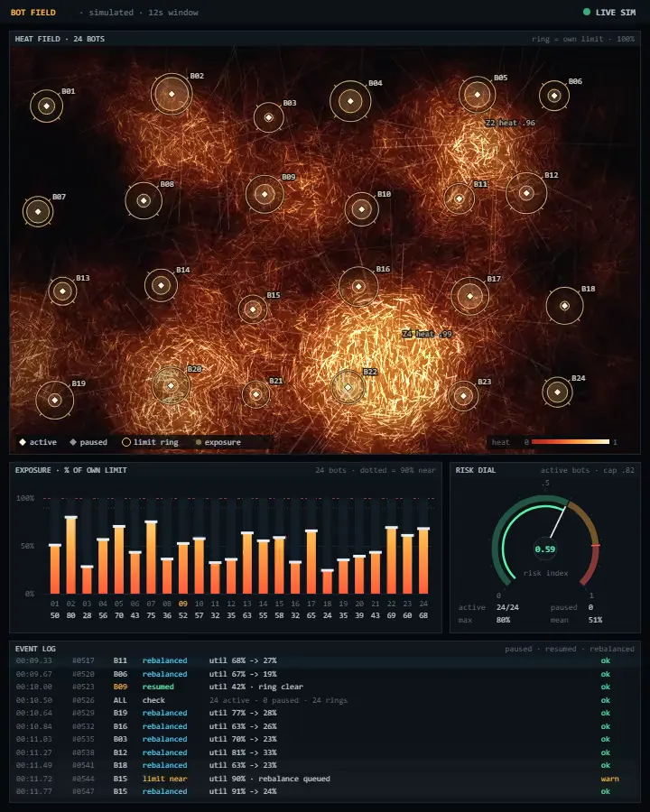Select bot marker B01 on heat field
This screenshot has width=650, height=812.
pos(47,106)
